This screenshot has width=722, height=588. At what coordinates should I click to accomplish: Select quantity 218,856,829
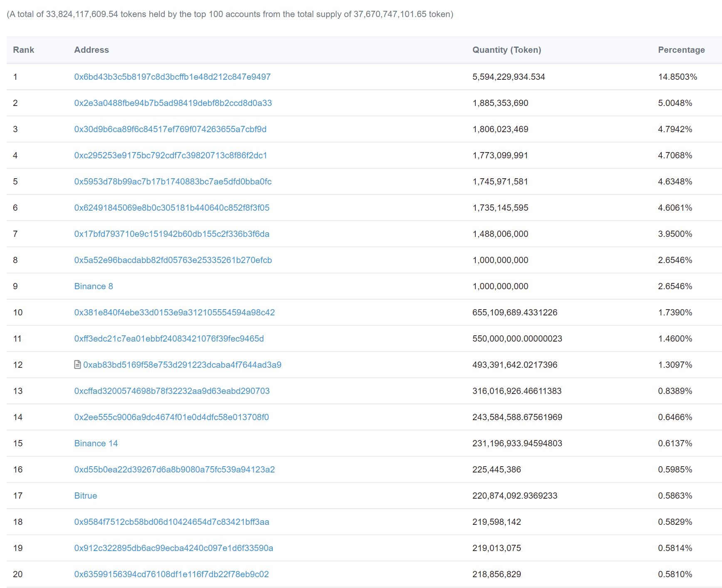(497, 574)
